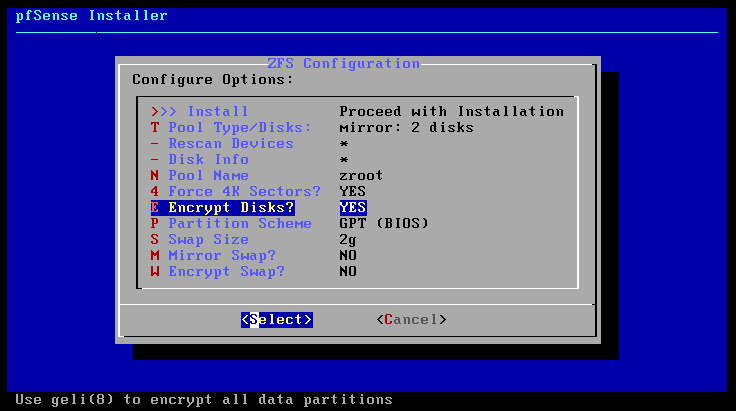Click the geli(8) help text
This screenshot has height=411, width=736.
[x=204, y=399]
